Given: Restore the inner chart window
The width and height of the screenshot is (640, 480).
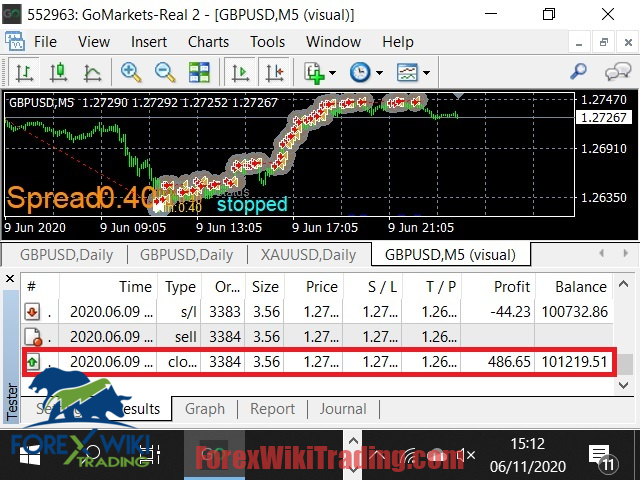Looking at the screenshot, I should [603, 42].
